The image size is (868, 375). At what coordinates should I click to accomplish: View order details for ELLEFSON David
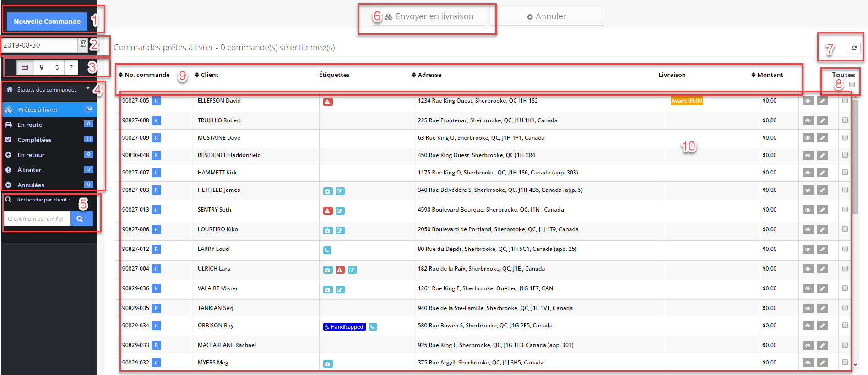pos(808,101)
